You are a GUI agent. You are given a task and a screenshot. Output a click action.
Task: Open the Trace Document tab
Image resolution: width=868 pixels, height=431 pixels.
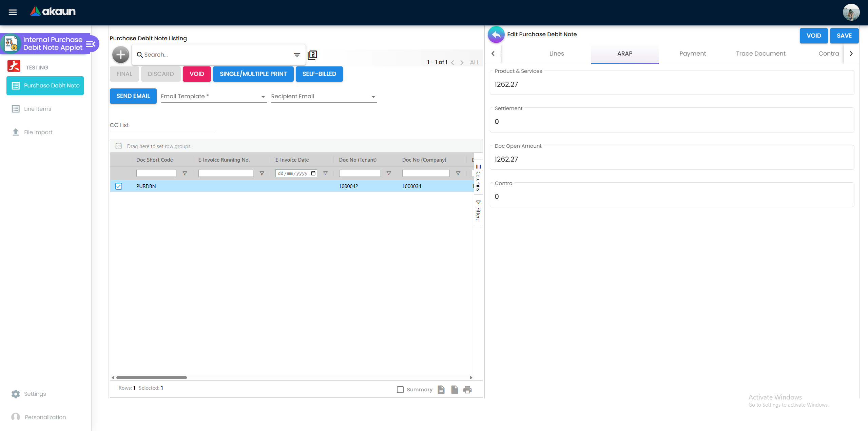click(x=760, y=54)
